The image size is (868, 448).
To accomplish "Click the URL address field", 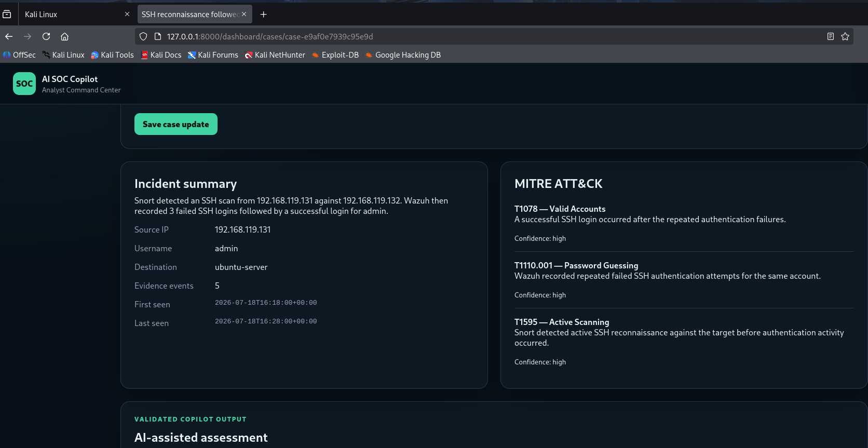I will tap(493, 36).
